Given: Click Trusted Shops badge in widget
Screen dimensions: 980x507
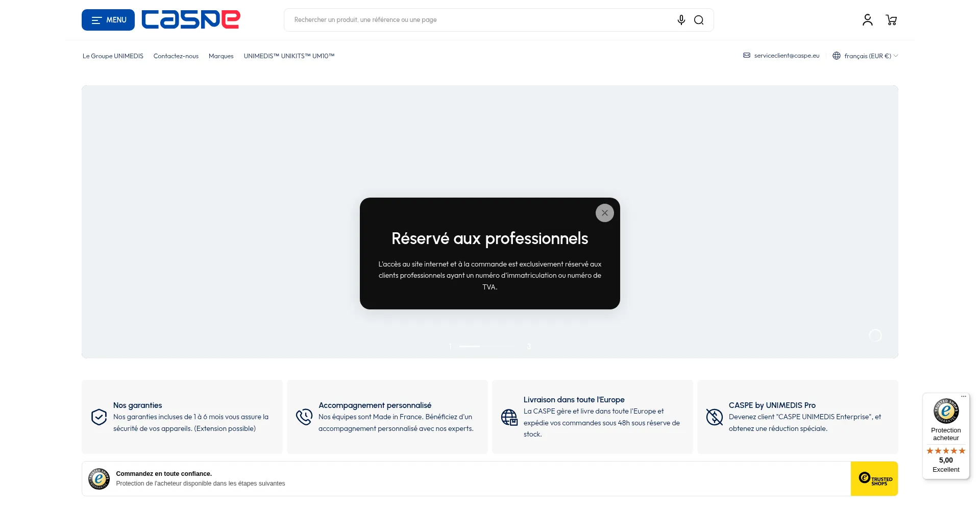Looking at the screenshot, I should [x=946, y=411].
